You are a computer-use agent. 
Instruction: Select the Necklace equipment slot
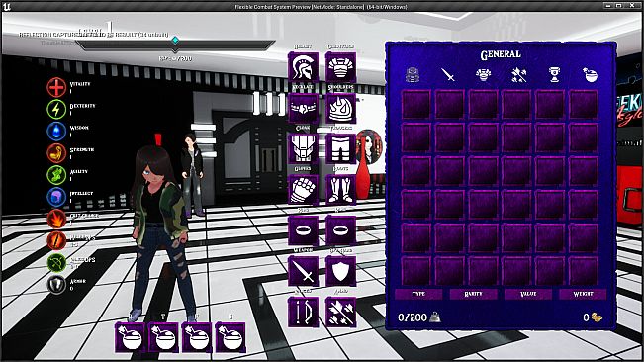pos(303,108)
